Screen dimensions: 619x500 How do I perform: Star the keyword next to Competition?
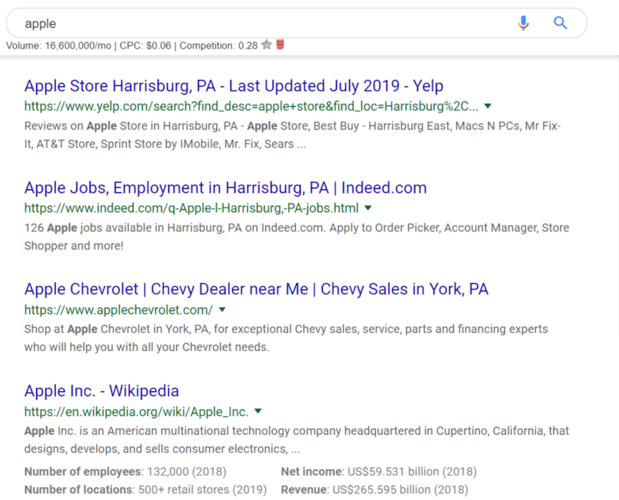[x=266, y=45]
